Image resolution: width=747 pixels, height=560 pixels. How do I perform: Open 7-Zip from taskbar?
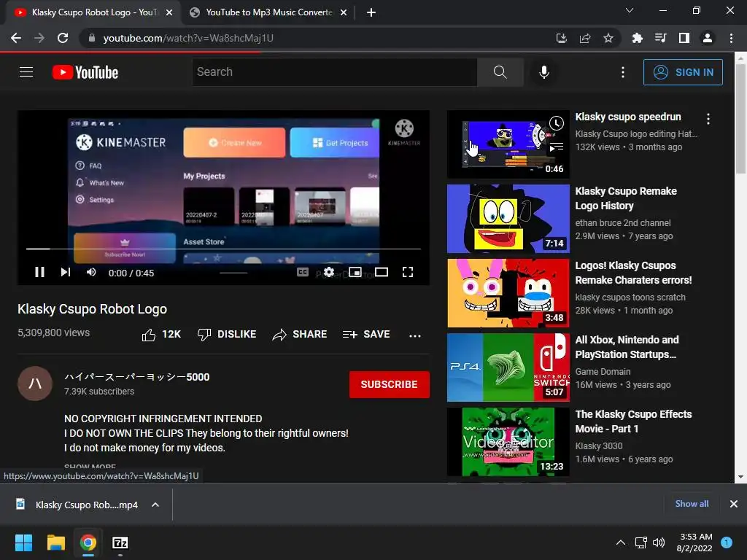coord(120,542)
